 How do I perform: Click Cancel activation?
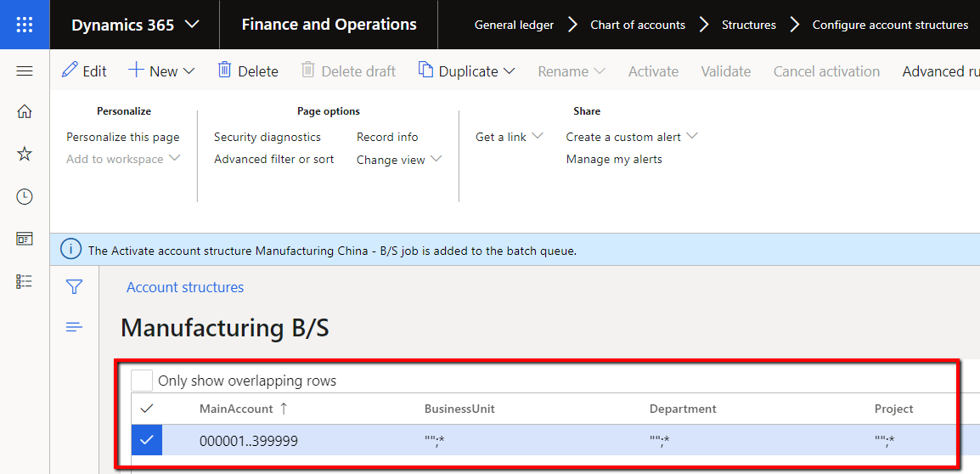(826, 71)
